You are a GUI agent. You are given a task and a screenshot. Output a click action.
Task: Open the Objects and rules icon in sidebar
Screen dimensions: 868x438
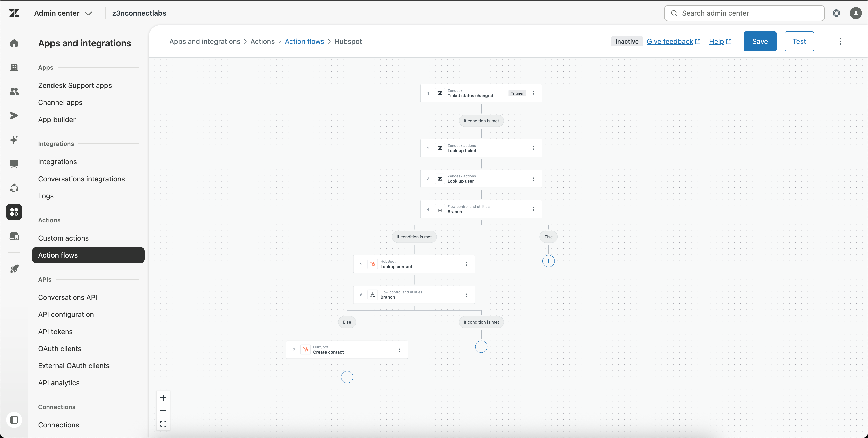coord(14,188)
